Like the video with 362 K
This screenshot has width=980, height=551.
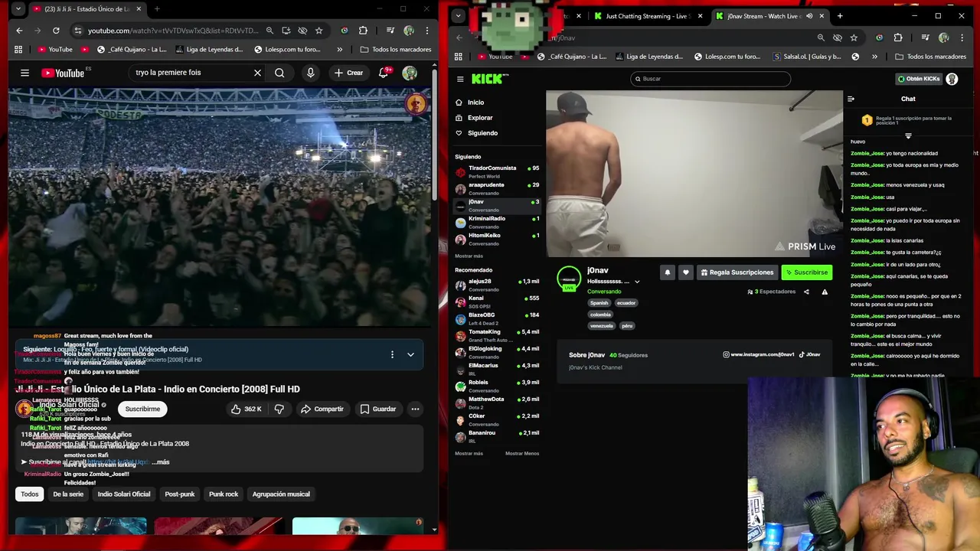click(x=246, y=409)
